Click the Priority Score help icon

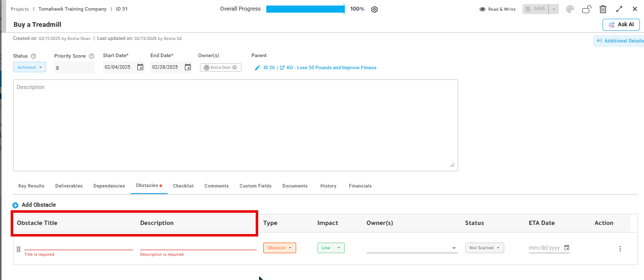[x=92, y=56]
